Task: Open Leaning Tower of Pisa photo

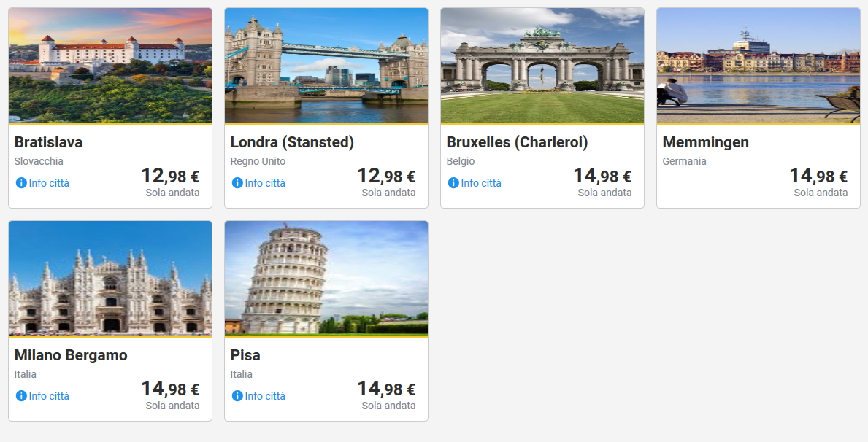Action: 326,279
